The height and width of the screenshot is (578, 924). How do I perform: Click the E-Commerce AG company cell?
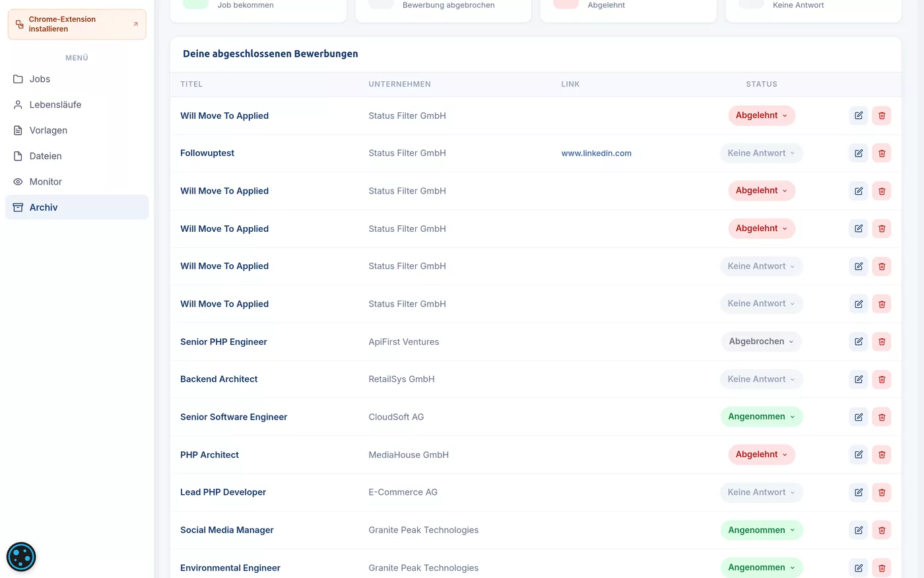coord(403,492)
